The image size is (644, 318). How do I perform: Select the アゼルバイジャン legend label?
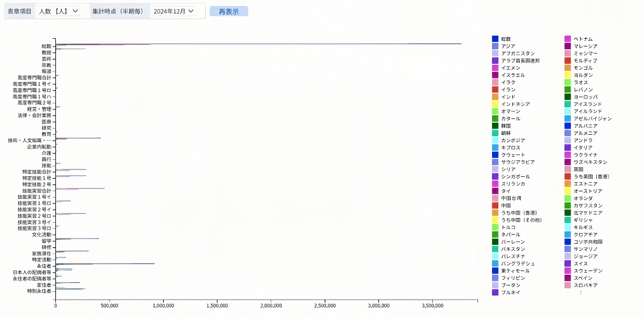[593, 119]
